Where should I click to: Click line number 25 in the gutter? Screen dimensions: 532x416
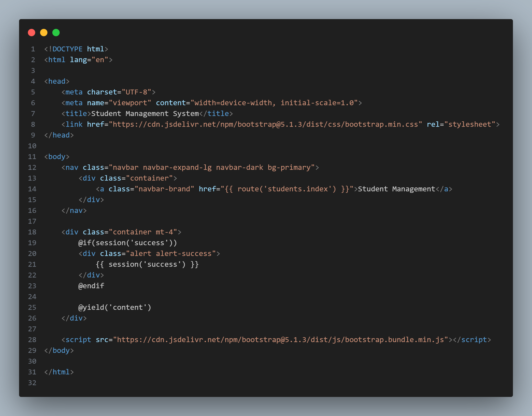(32, 308)
